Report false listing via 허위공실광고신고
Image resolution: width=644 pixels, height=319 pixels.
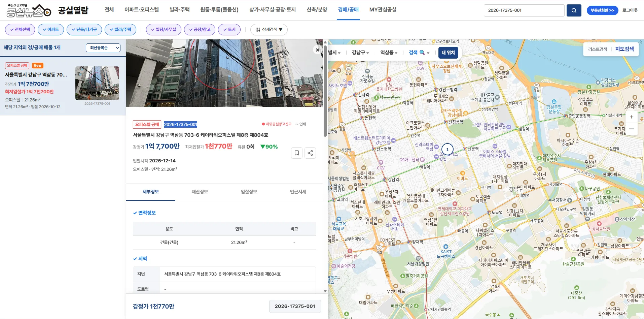click(277, 124)
